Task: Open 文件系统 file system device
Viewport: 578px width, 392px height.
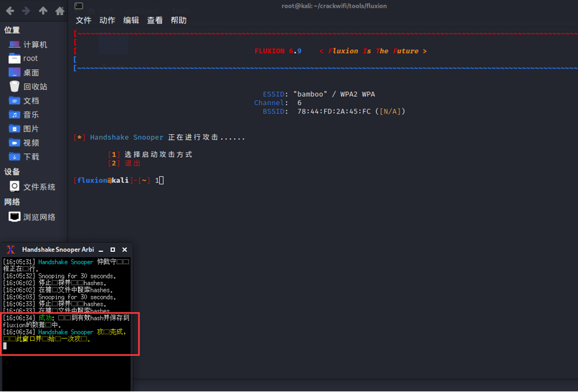Action: pos(32,187)
